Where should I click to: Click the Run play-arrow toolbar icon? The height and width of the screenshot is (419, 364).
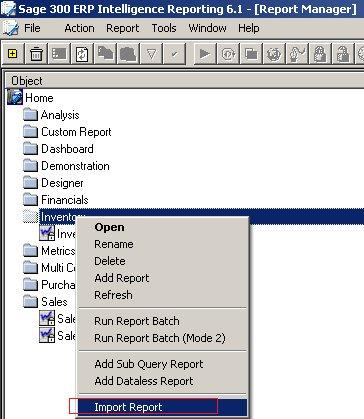(204, 54)
